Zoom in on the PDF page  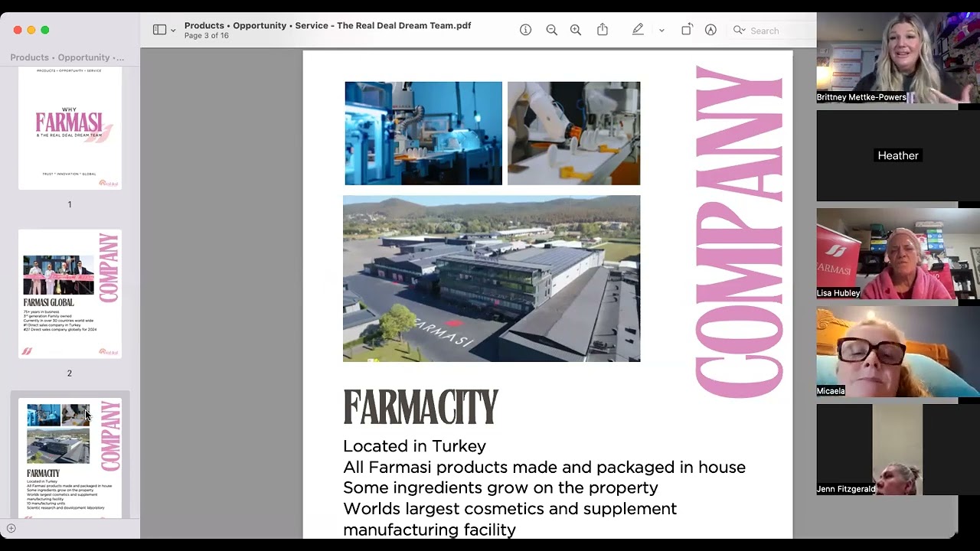[576, 30]
